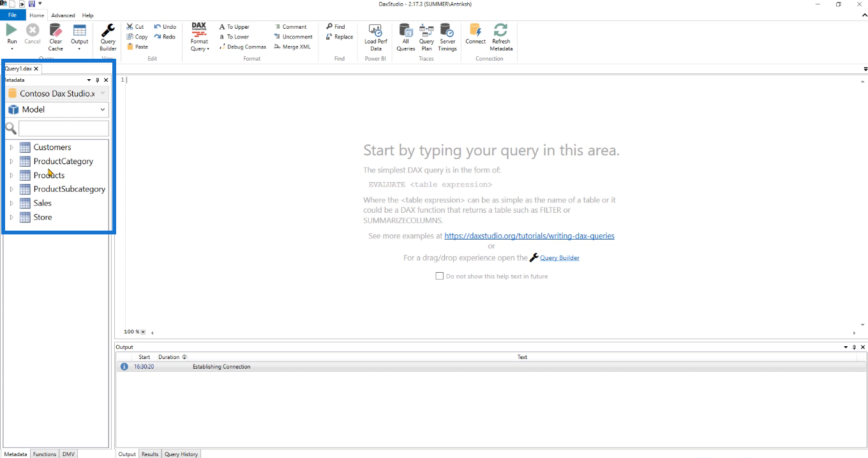Click the Start column header in Output
This screenshot has height=458, width=868.
point(144,357)
